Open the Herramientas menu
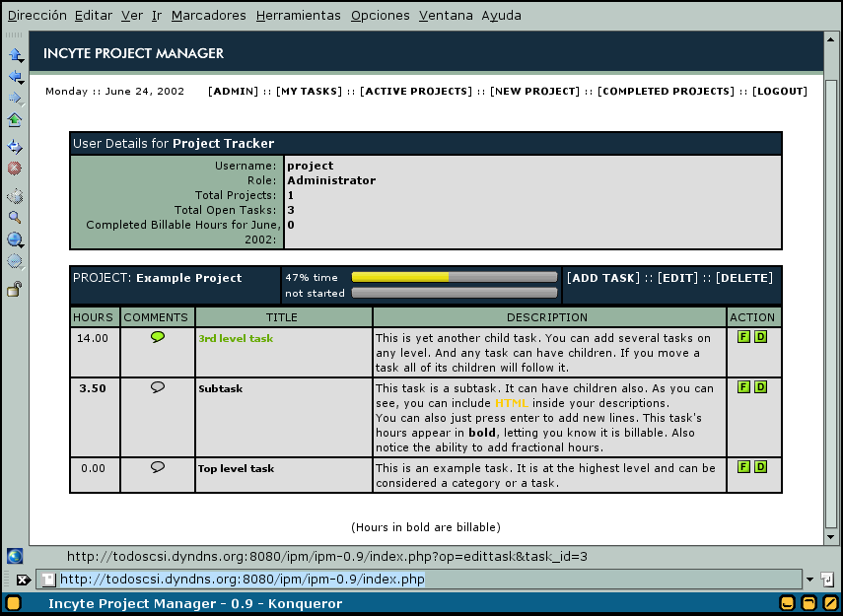 coord(299,15)
